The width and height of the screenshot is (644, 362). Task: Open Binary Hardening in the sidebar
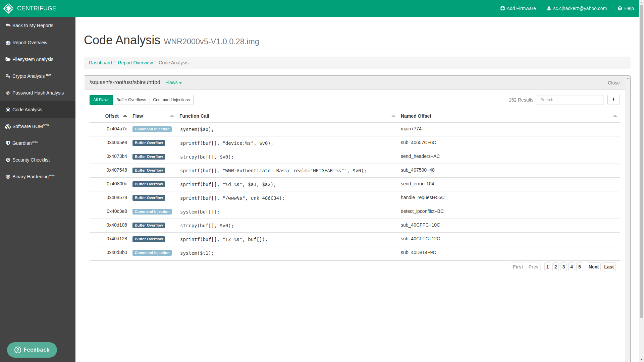click(x=38, y=177)
